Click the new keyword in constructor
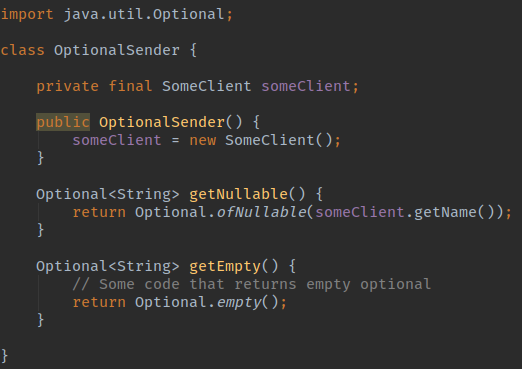522x369 pixels. point(203,140)
